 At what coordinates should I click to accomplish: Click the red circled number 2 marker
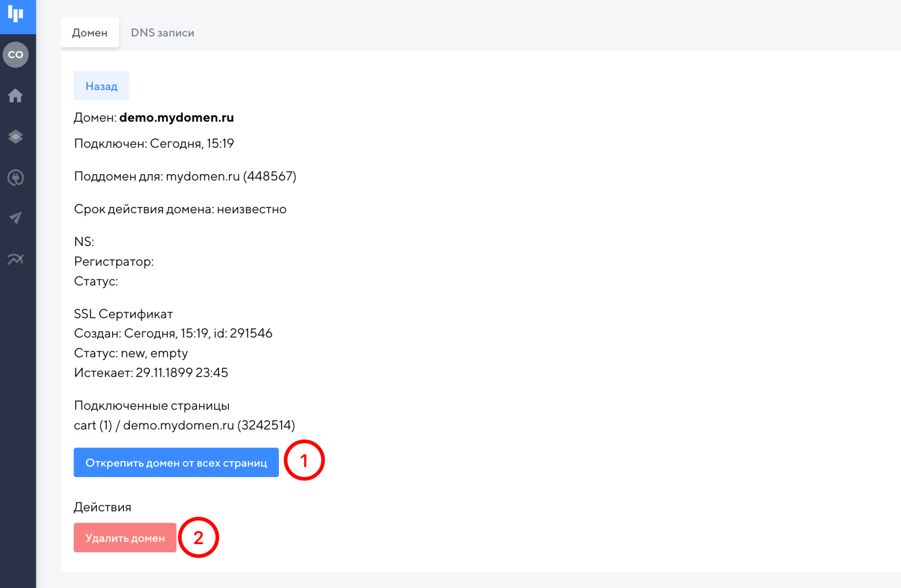[198, 538]
